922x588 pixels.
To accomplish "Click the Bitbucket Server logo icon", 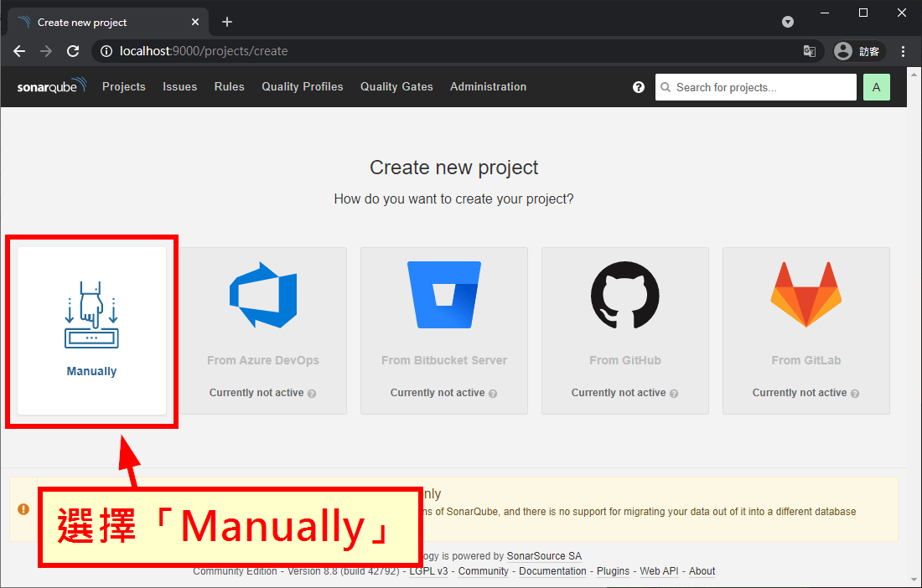I will point(444,295).
